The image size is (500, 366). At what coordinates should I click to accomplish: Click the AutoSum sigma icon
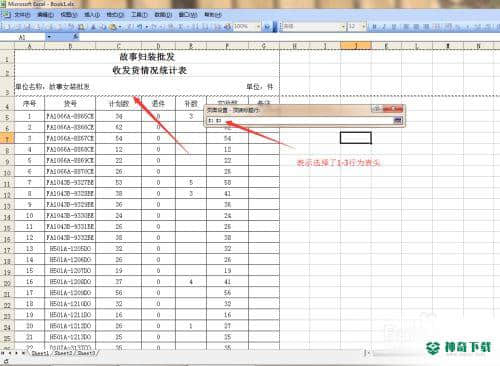[180, 26]
